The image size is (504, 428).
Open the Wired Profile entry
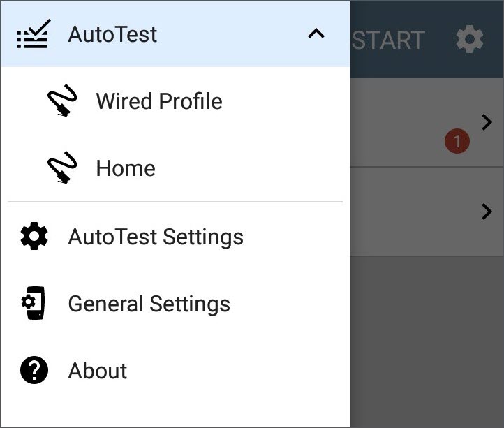click(x=175, y=101)
